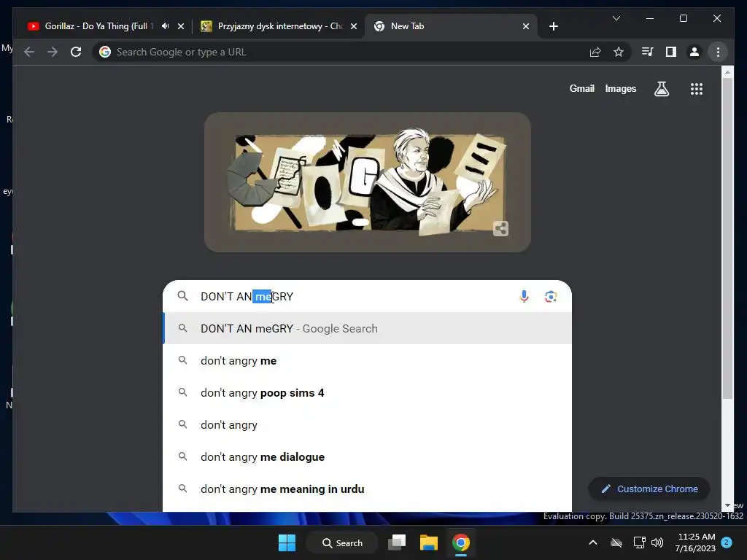This screenshot has width=747, height=560.
Task: Choose suggestion 'don't angry poop sims 4'
Action: point(368,392)
